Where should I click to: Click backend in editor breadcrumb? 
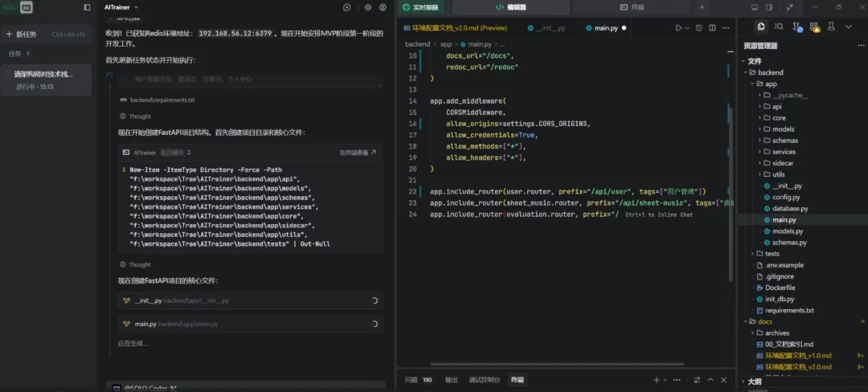tap(417, 44)
